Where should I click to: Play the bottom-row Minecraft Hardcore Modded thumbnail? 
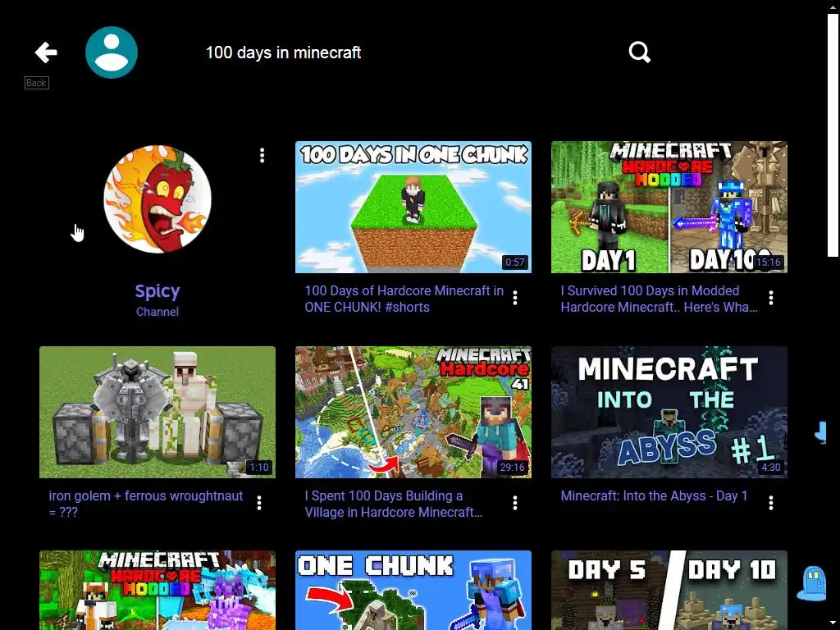coord(157,591)
